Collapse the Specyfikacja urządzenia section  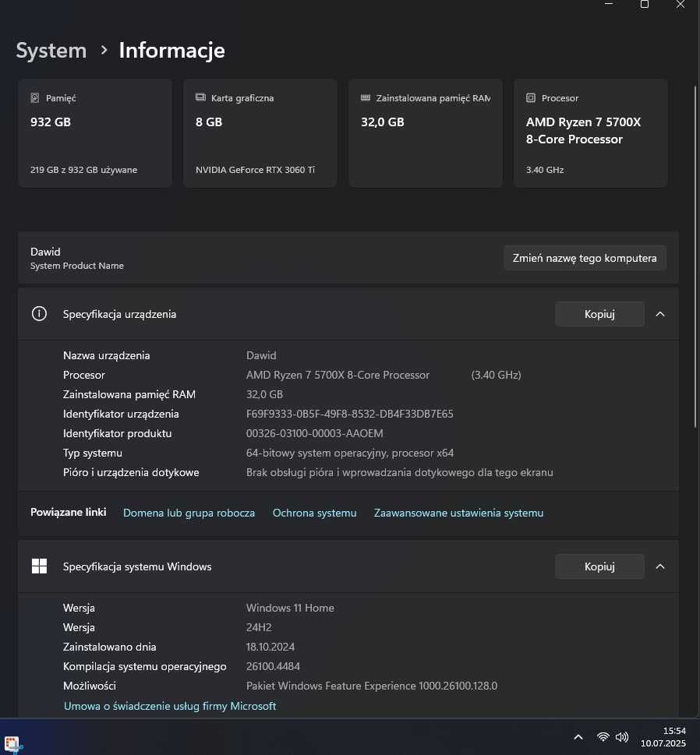coord(660,314)
